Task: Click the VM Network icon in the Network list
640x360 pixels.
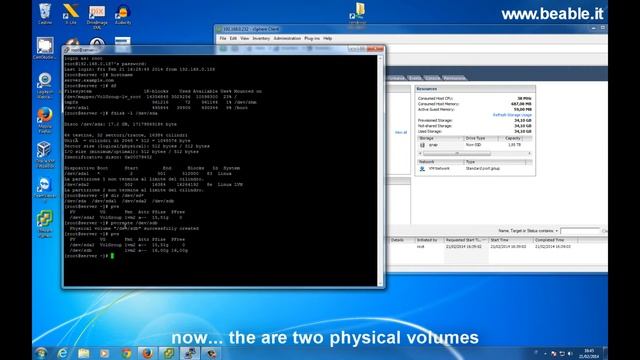Action: (422, 168)
